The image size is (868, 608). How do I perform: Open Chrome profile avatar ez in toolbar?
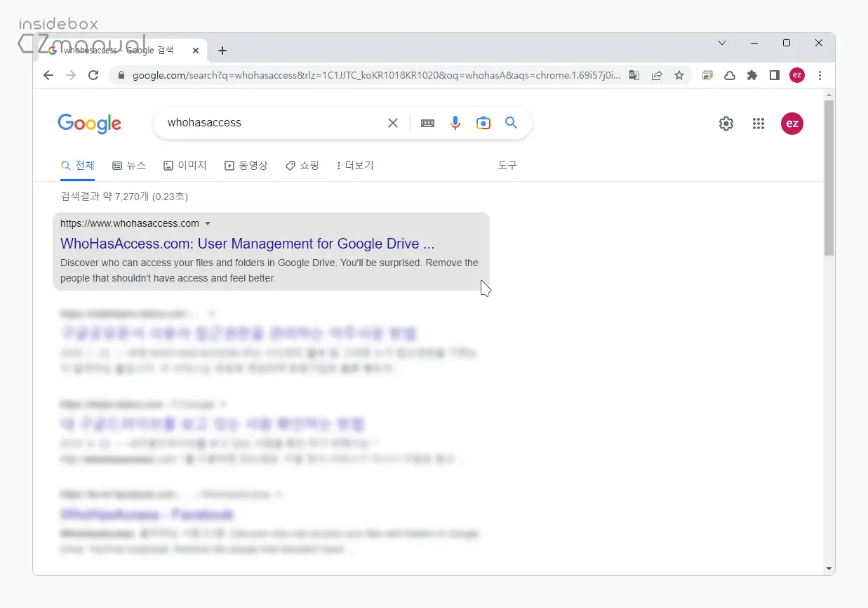tap(797, 75)
